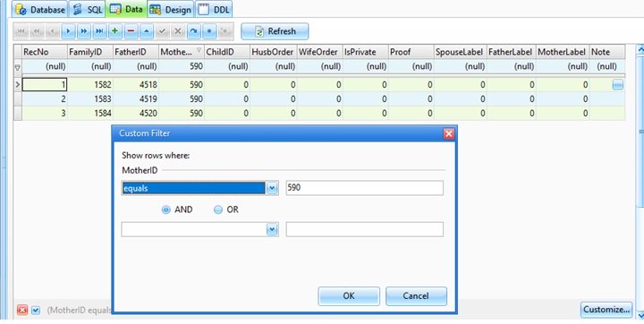Select the AND radio button
The height and width of the screenshot is (324, 644).
[166, 209]
